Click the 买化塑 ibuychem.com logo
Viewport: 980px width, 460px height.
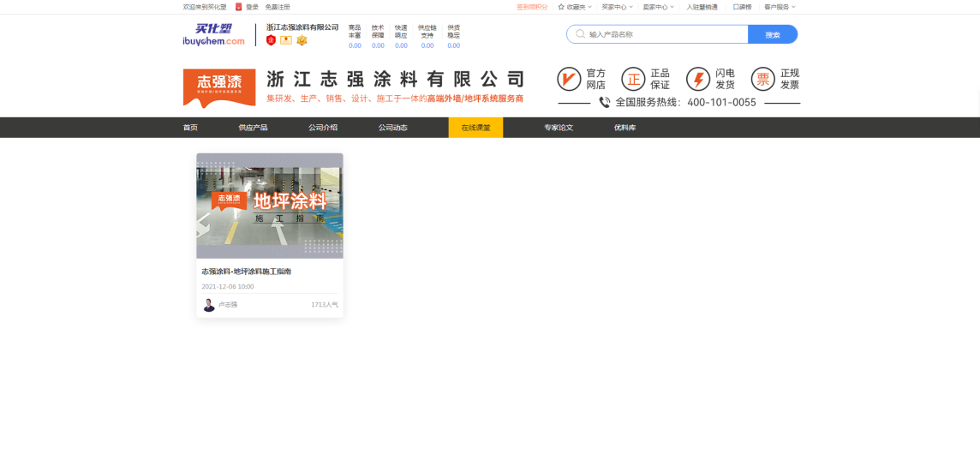(214, 35)
